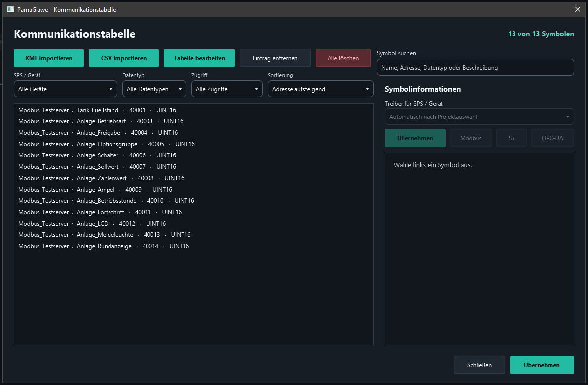
Task: Click the red Alle löschen button
Action: (343, 58)
